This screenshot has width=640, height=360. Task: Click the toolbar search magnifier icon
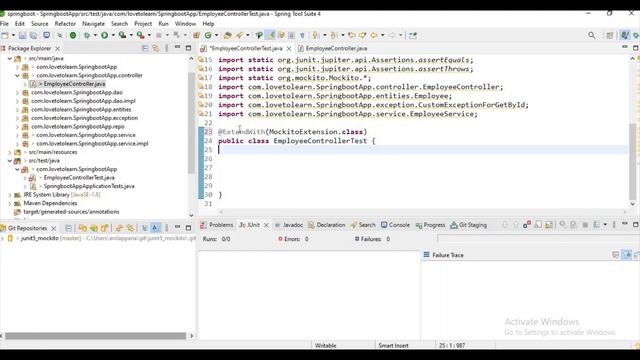coord(591,36)
